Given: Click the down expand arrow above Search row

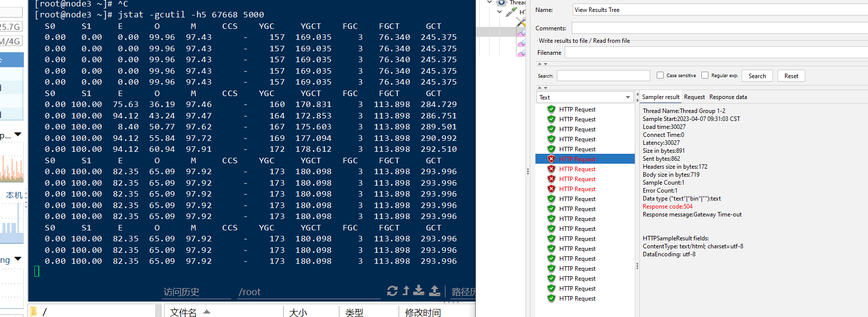Looking at the screenshot, I should pos(545,64).
